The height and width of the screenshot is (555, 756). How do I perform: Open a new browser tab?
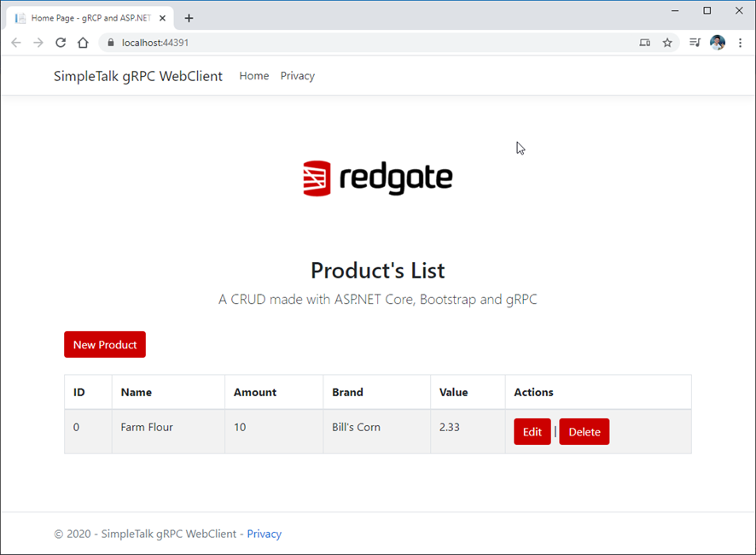click(x=189, y=18)
